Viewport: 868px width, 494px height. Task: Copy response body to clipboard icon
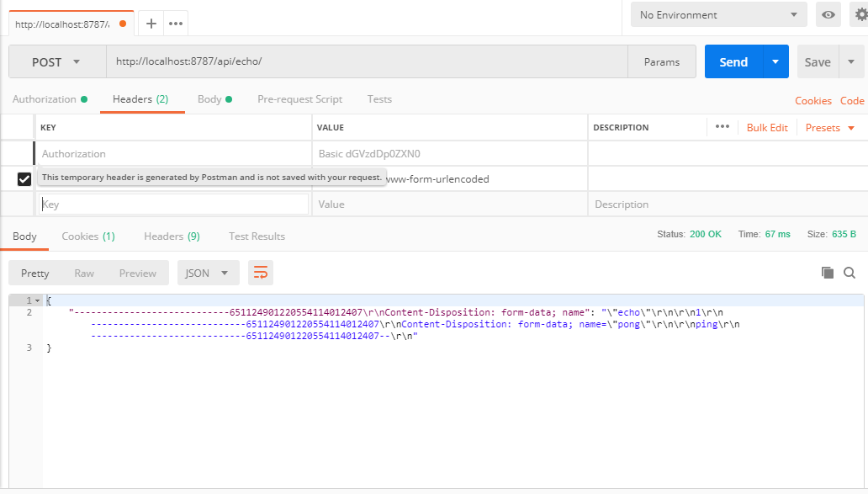pos(827,273)
